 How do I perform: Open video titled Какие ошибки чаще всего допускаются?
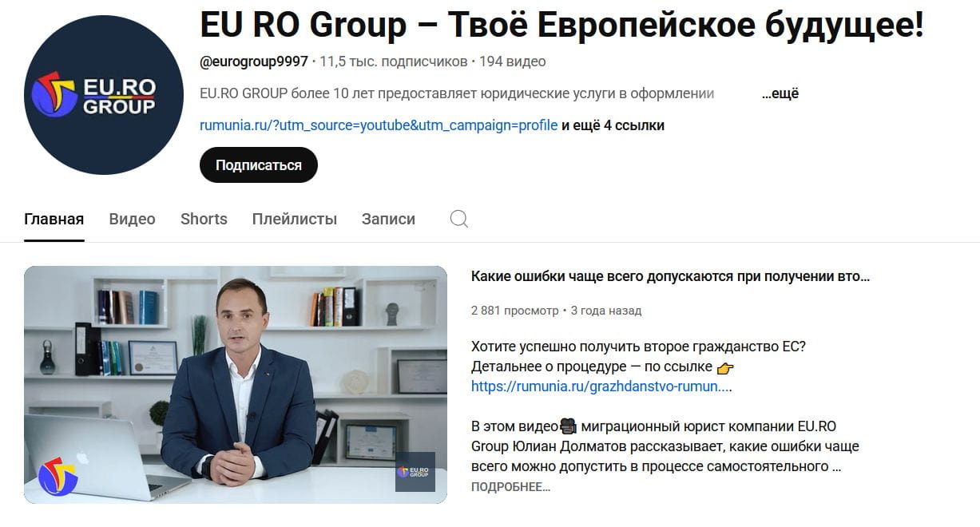pos(670,276)
